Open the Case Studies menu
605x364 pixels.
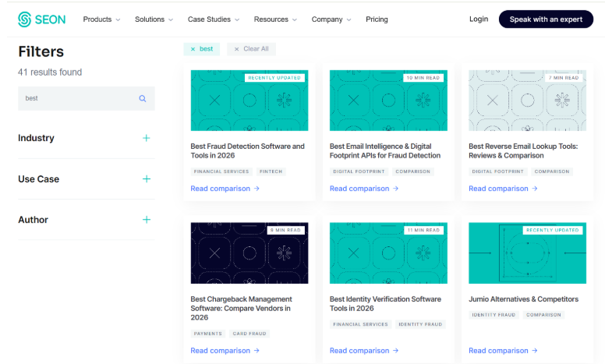pos(214,19)
